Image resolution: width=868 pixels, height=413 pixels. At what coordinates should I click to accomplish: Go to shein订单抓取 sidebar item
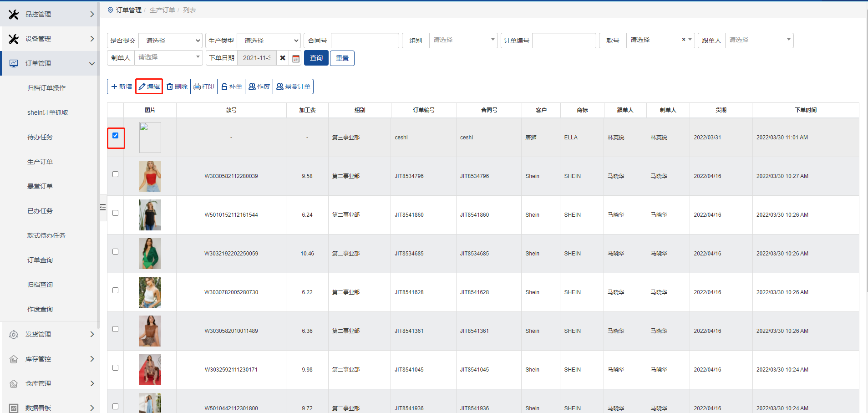[x=47, y=112]
